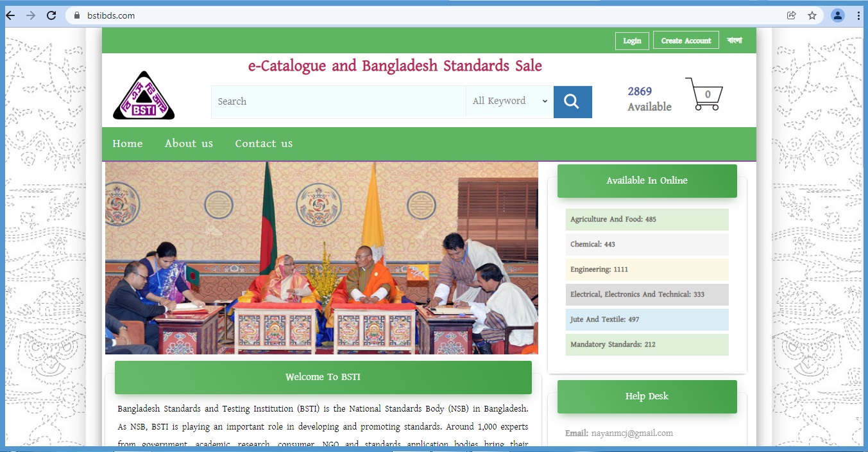Screen dimensions: 868x452
Task: Bookmark this page with the star icon
Action: pyautogui.click(x=812, y=15)
